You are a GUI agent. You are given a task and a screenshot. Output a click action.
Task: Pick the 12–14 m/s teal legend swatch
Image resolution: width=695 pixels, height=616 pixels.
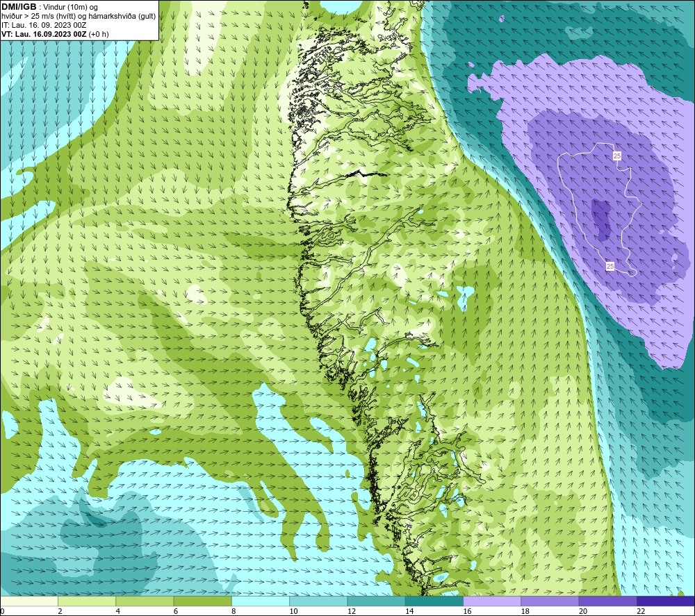376,601
